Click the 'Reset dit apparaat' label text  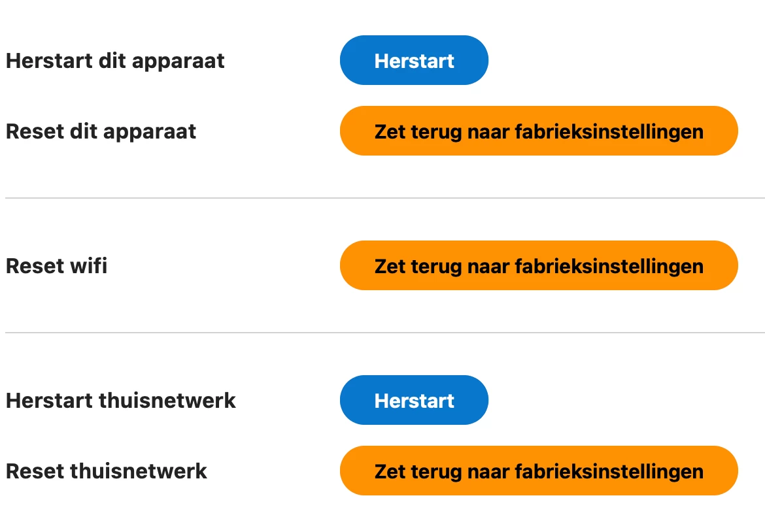pyautogui.click(x=101, y=131)
